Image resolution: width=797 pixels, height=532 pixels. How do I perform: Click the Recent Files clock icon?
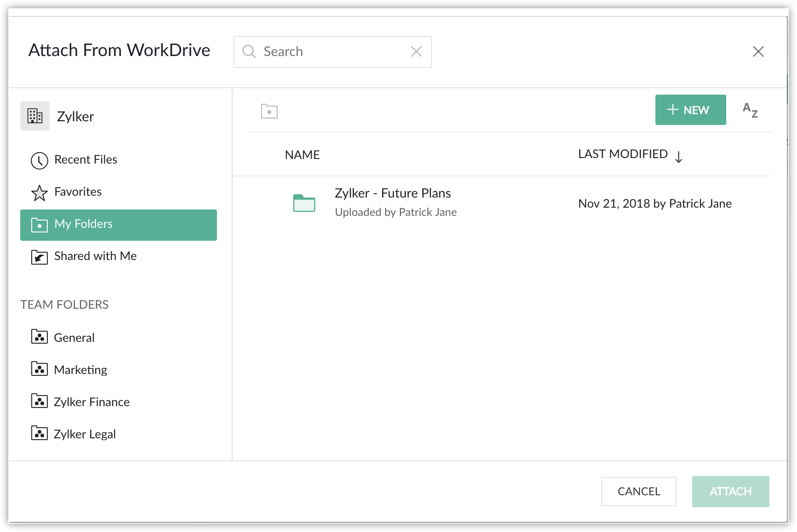click(40, 160)
